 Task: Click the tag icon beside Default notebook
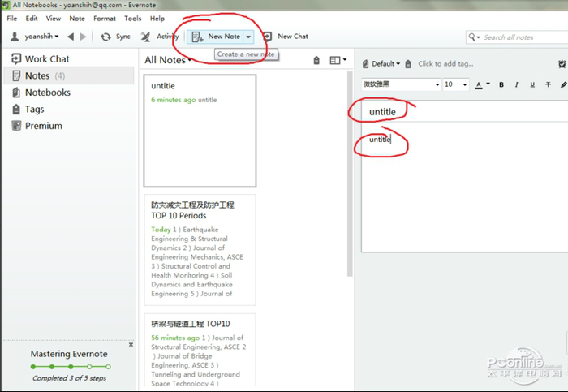[x=408, y=64]
